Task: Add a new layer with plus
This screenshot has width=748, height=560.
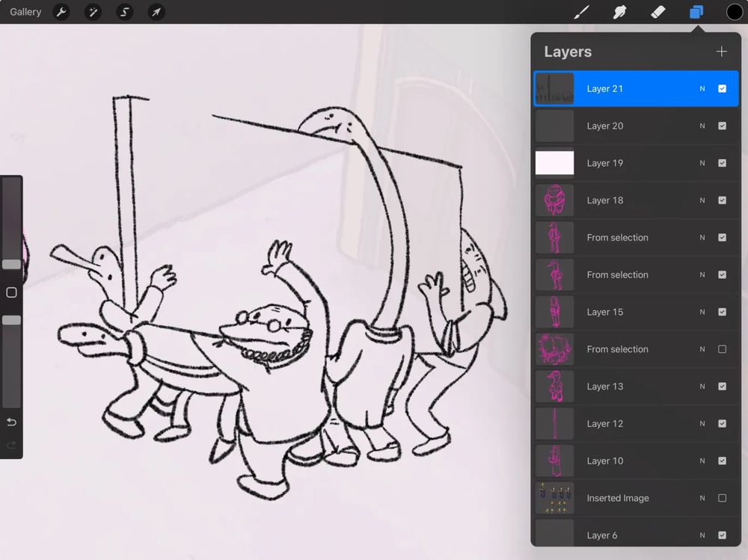Action: (722, 52)
